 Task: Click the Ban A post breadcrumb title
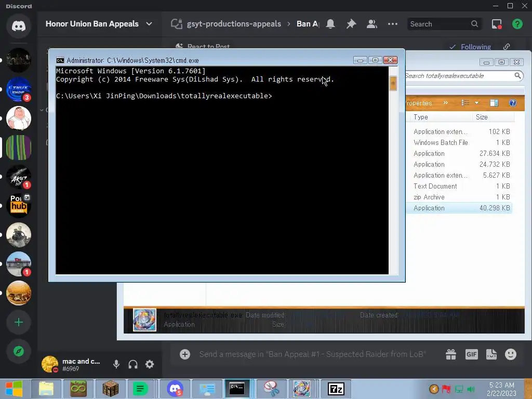point(308,24)
